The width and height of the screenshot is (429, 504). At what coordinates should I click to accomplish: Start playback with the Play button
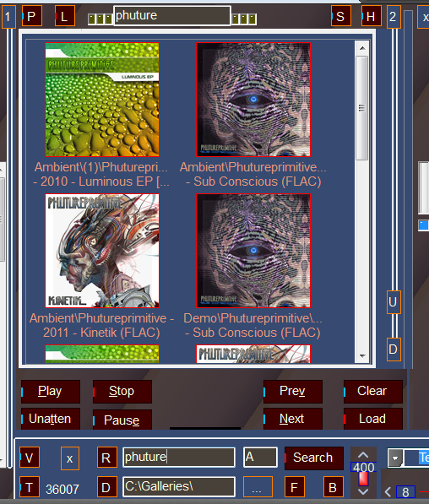51,392
